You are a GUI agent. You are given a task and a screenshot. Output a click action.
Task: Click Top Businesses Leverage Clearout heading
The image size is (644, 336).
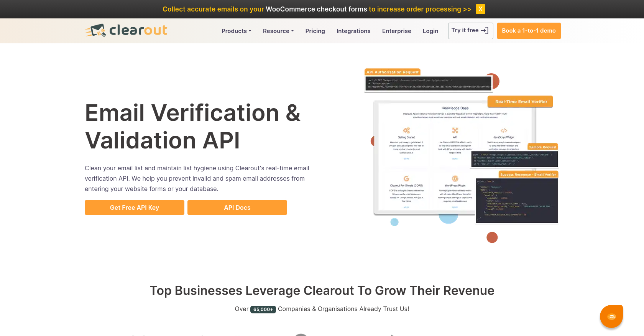pyautogui.click(x=322, y=291)
